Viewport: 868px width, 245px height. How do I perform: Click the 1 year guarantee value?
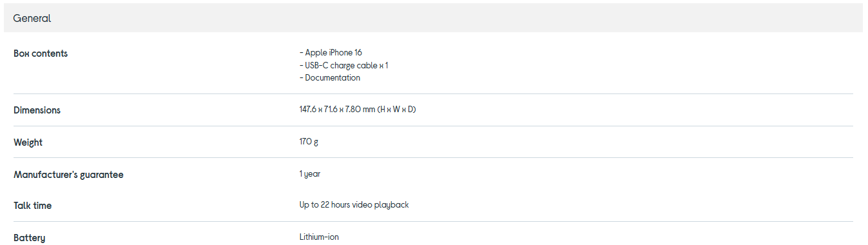tap(310, 174)
